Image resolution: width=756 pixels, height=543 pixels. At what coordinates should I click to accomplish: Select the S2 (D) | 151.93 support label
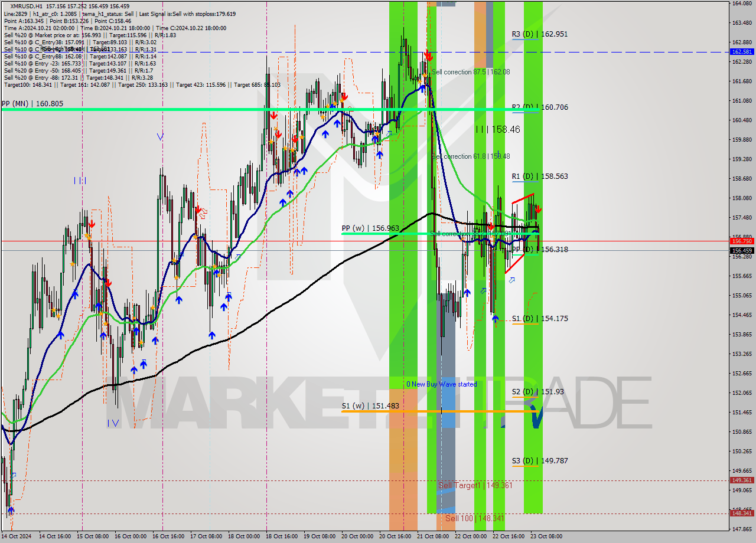537,392
